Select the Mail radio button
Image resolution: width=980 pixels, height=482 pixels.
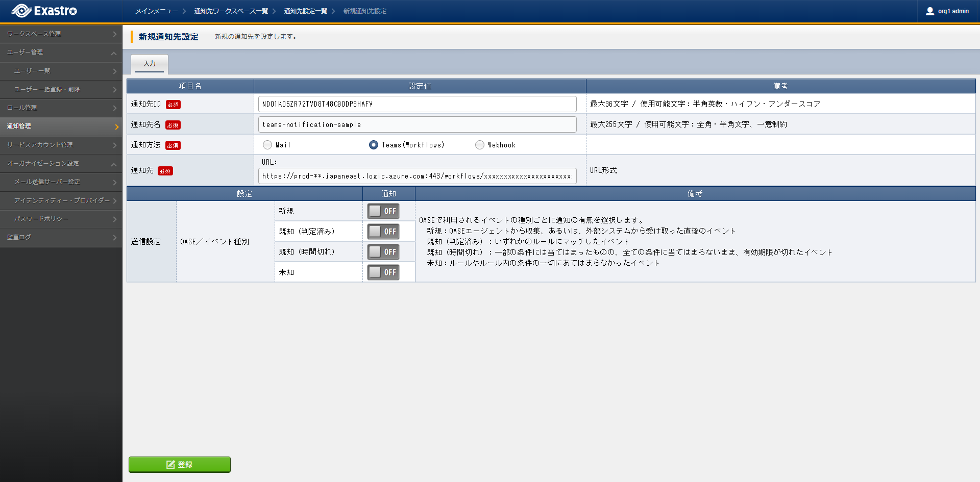click(267, 145)
